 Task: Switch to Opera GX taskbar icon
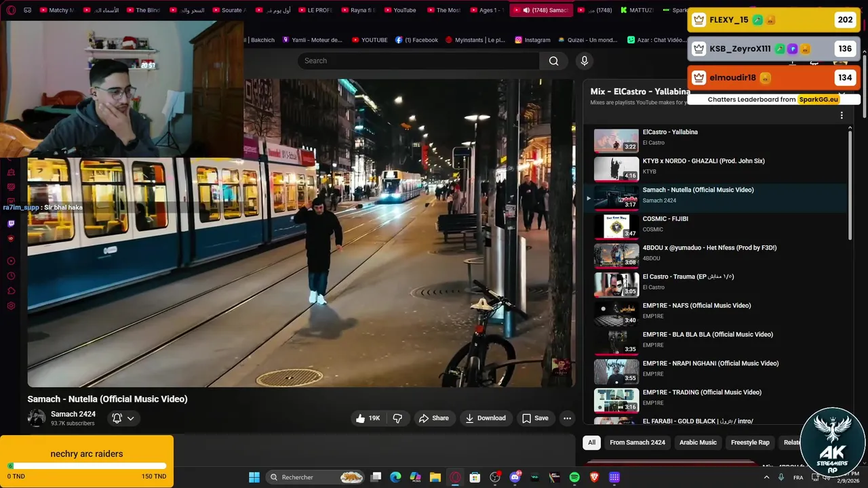click(455, 477)
